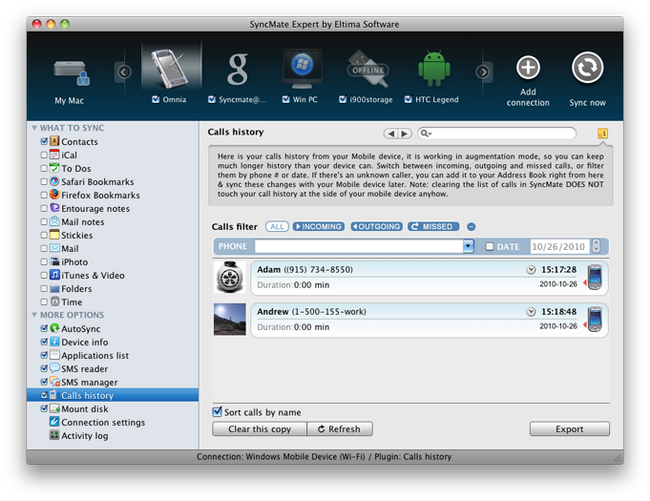
Task: Open Applications list in sidebar
Action: [95, 356]
